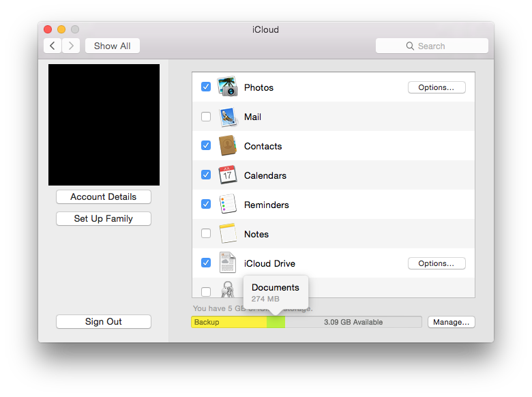This screenshot has width=532, height=397.
Task: Enable the Keychain checkbox
Action: (x=206, y=292)
